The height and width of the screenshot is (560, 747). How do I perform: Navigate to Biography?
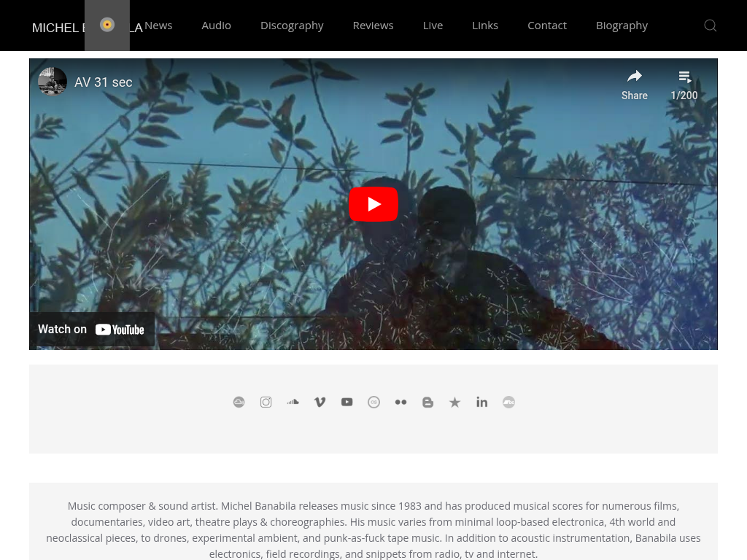pyautogui.click(x=622, y=26)
